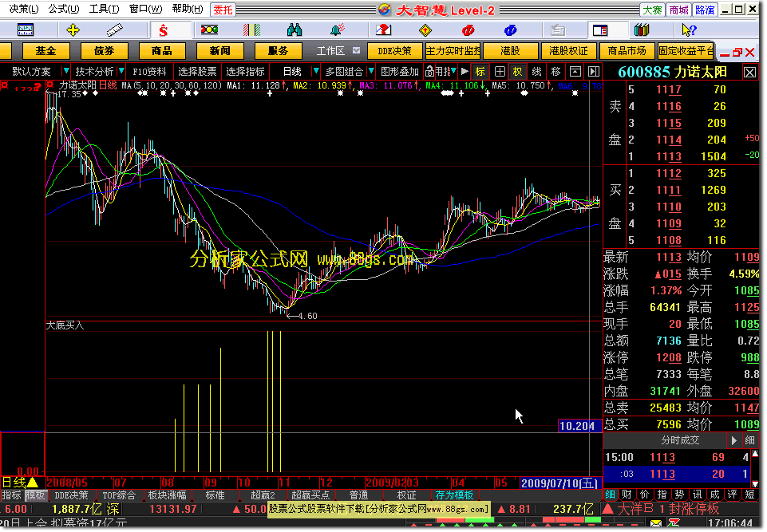Click the yellow four-way move arrows icon
The image size is (767, 532).
73,30
